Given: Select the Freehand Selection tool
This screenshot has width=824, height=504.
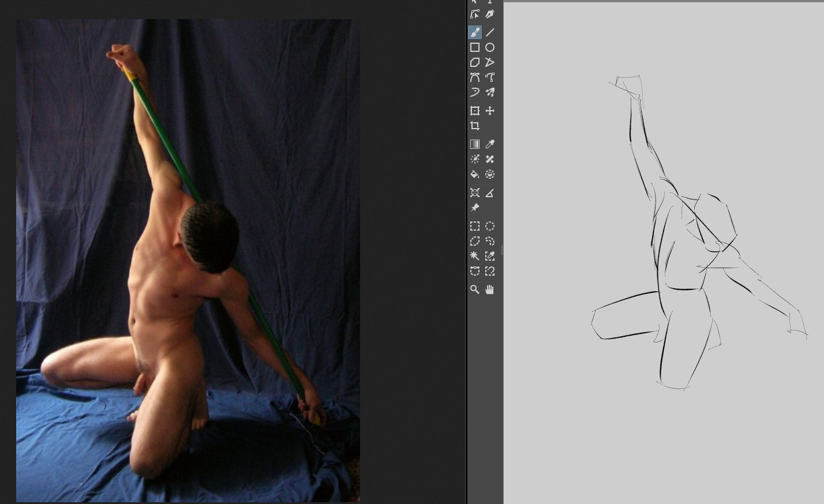Looking at the screenshot, I should point(490,241).
